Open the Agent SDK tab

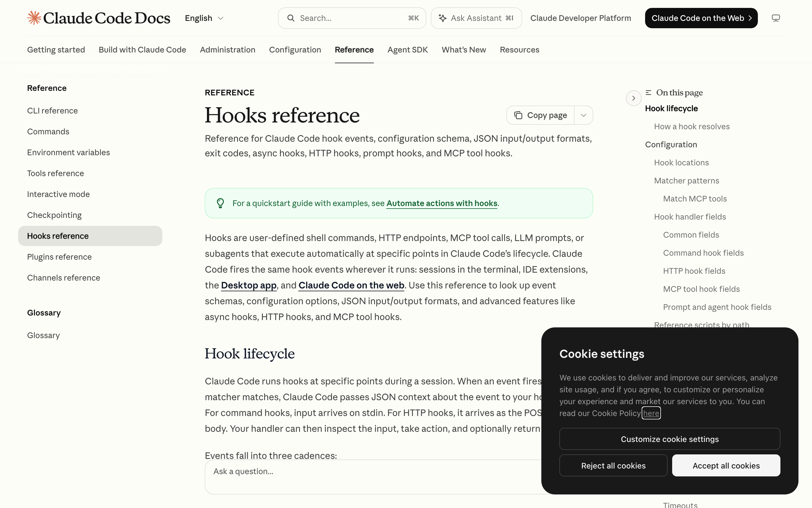pos(408,50)
